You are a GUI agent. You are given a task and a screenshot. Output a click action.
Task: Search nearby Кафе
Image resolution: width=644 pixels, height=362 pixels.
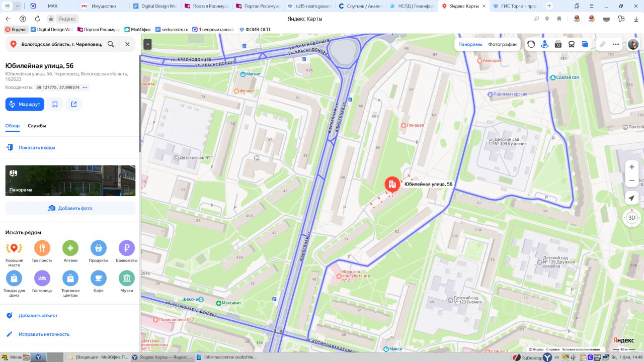pyautogui.click(x=99, y=282)
